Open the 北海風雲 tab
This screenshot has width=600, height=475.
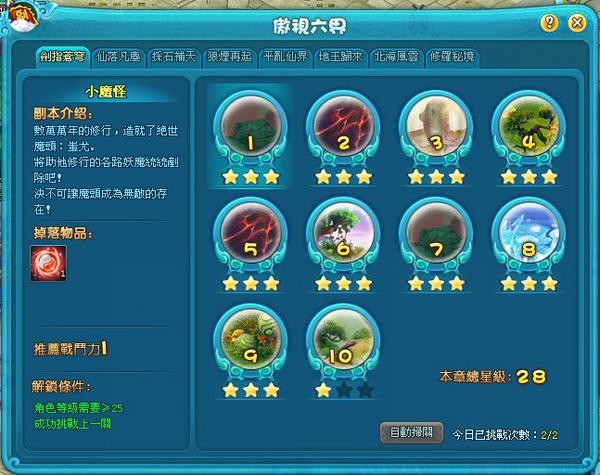[396, 57]
